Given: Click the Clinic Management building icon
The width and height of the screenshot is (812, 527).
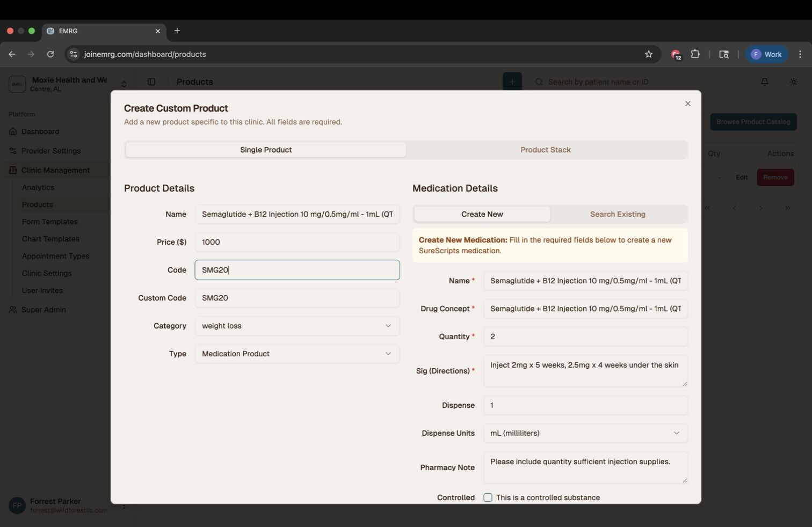Looking at the screenshot, I should pos(12,170).
